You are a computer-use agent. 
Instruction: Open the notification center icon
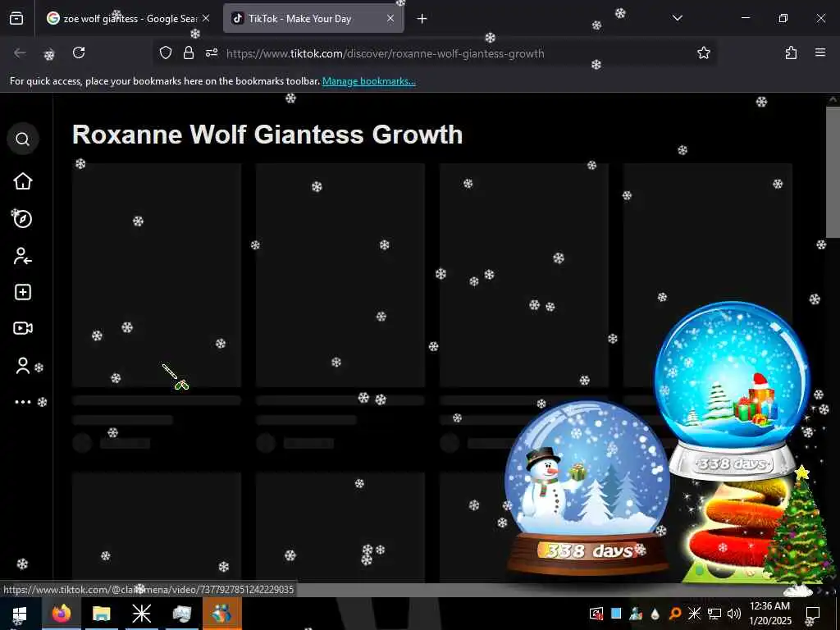813,614
